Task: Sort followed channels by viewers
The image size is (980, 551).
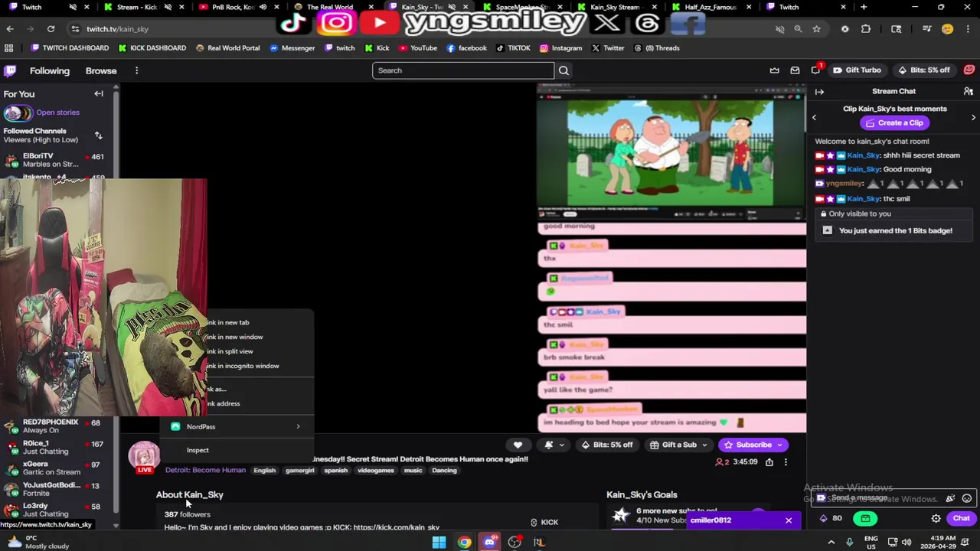Action: pos(98,135)
